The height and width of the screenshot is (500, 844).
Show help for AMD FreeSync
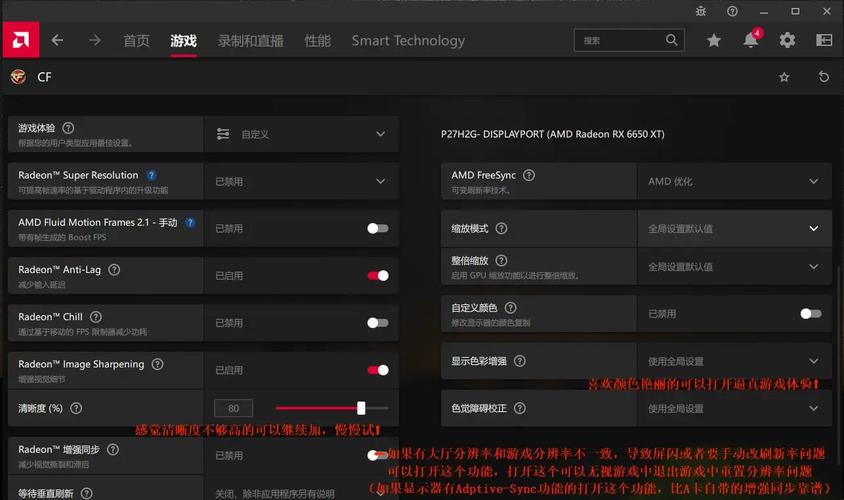pyautogui.click(x=529, y=175)
